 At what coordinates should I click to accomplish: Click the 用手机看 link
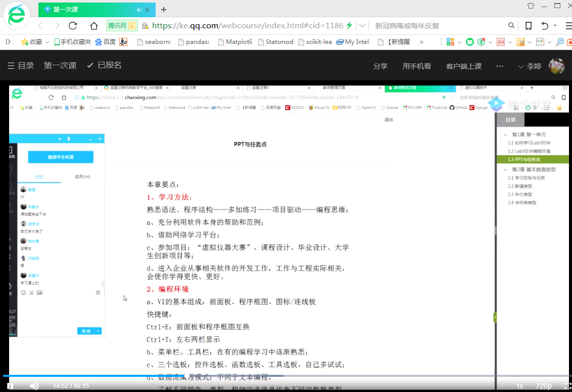(x=417, y=66)
